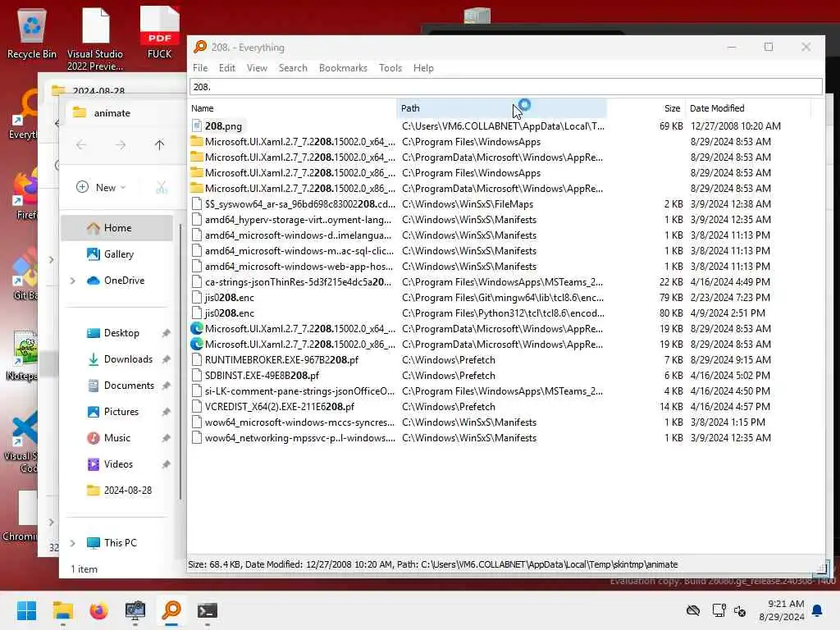Click the search box containing 208.
This screenshot has height=630, width=840.
[505, 87]
